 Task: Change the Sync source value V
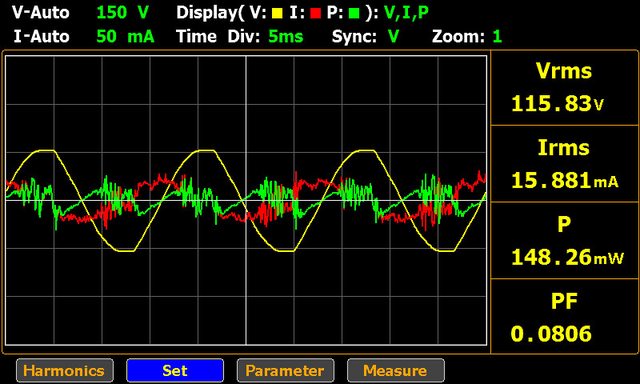[x=393, y=37]
